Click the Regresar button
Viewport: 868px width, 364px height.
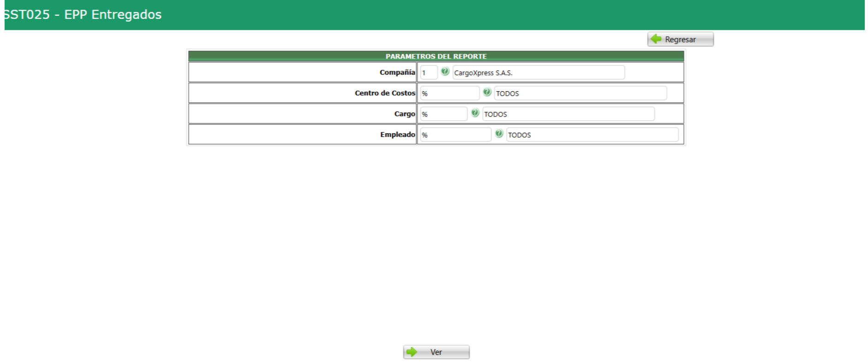680,39
